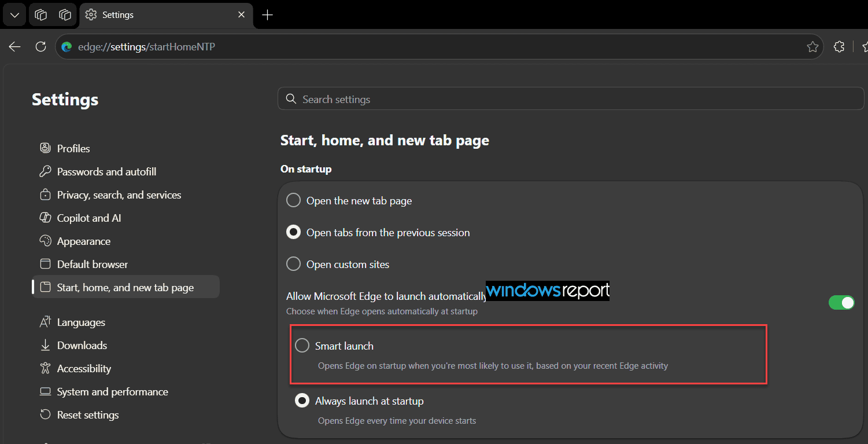
Task: Click the Settings heading text
Action: pyautogui.click(x=65, y=100)
